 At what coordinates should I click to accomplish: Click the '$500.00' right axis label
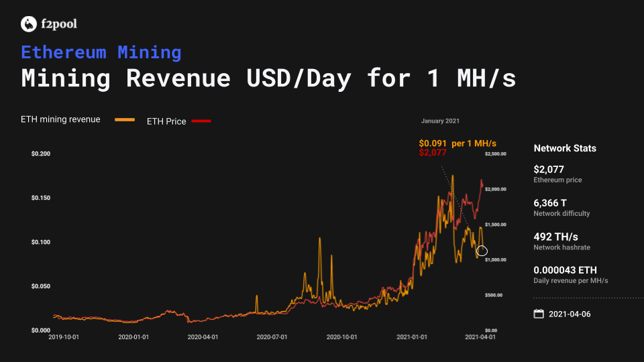coord(493,295)
